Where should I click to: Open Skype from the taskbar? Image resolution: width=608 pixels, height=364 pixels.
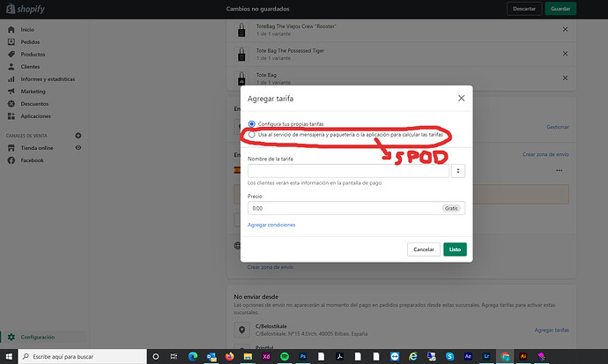pyautogui.click(x=449, y=356)
